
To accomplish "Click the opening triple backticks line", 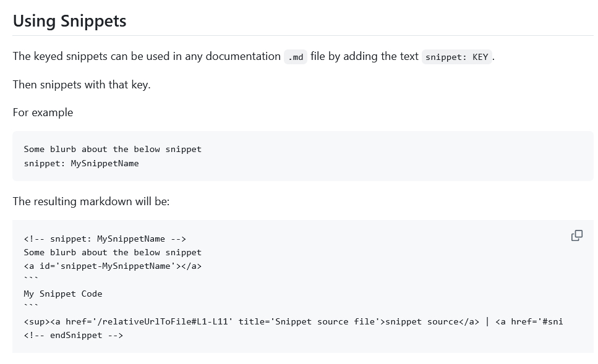I will 31,280.
